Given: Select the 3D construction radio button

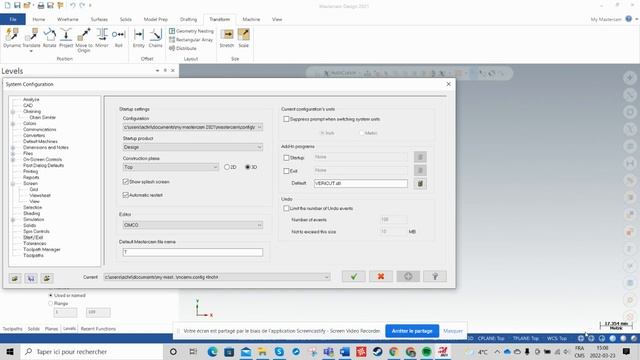Looking at the screenshot, I should point(247,167).
